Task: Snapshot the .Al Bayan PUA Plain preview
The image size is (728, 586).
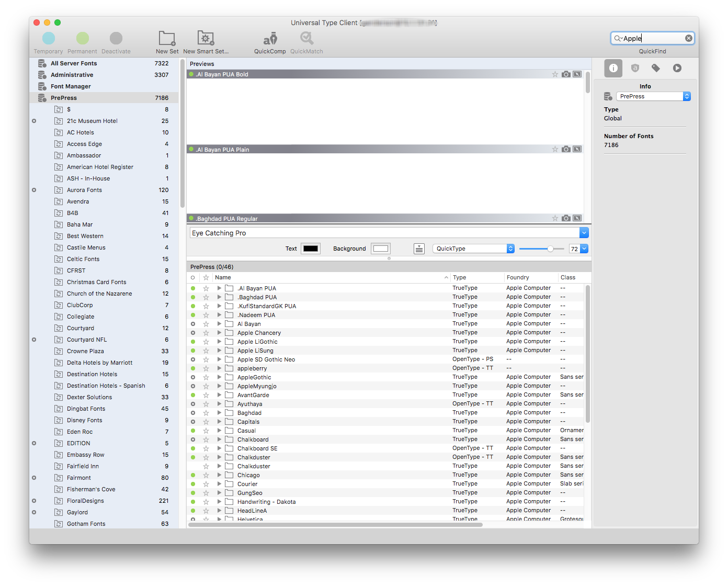Action: click(x=566, y=149)
